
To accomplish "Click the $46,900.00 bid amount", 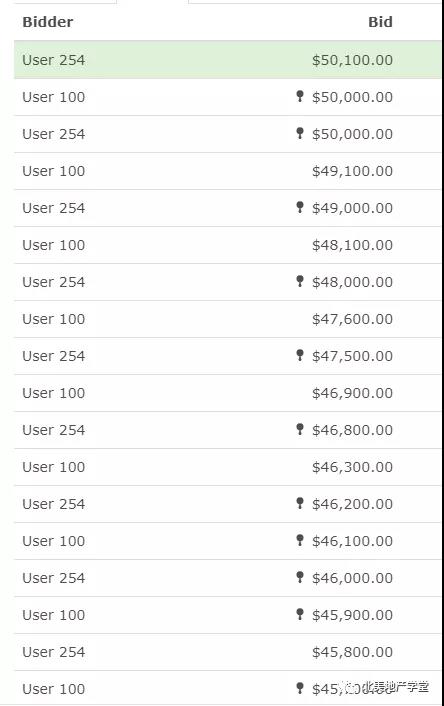I will coord(353,393).
